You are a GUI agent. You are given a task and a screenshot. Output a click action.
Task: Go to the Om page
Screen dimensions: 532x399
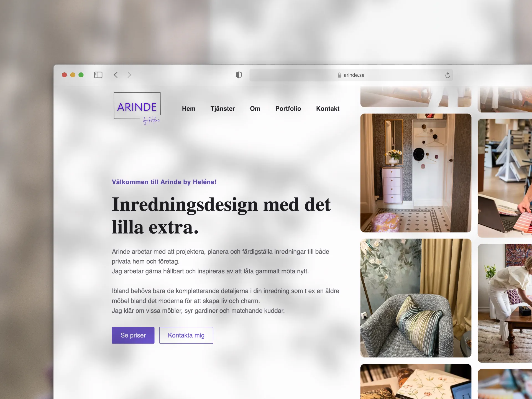pos(255,109)
